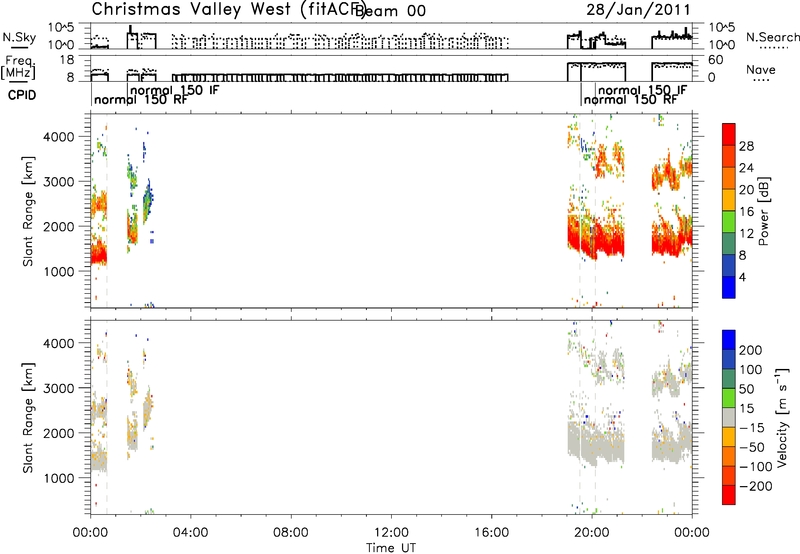
Task: Click the "Time UT" axis title
Action: tap(391, 548)
